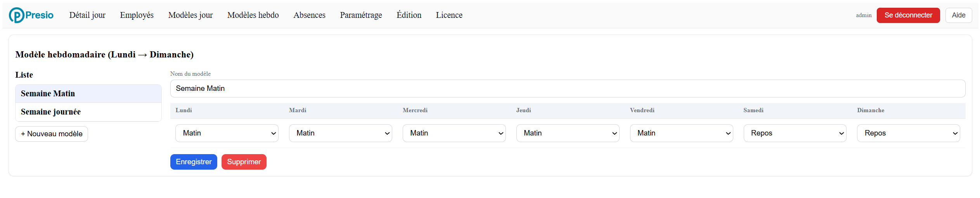The width and height of the screenshot is (980, 198).
Task: Save the model with Enregistrer
Action: click(194, 162)
